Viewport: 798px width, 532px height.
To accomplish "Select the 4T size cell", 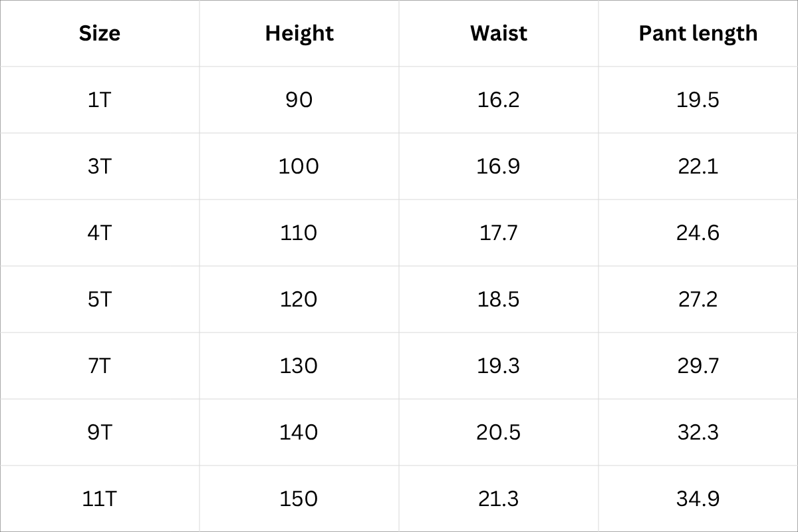I will pos(100,233).
